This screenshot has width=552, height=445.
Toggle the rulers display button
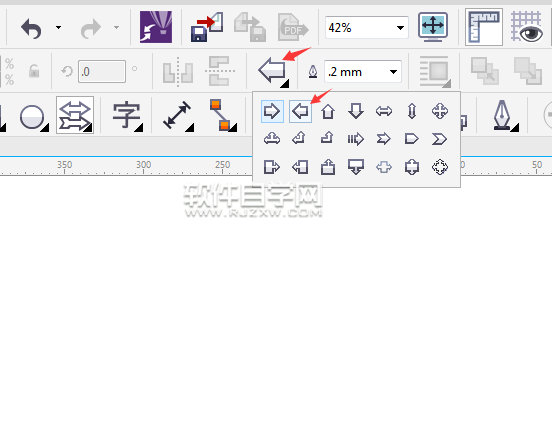pyautogui.click(x=484, y=27)
